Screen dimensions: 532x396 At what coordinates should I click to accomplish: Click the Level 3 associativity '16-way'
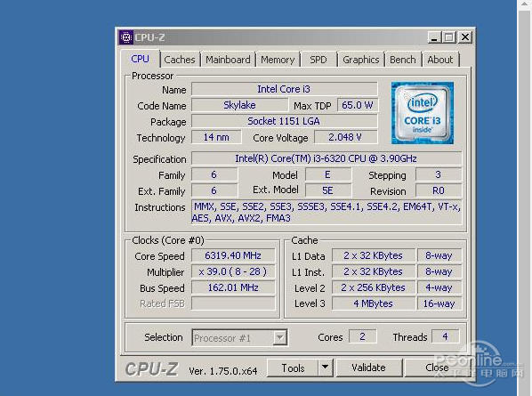click(x=439, y=303)
